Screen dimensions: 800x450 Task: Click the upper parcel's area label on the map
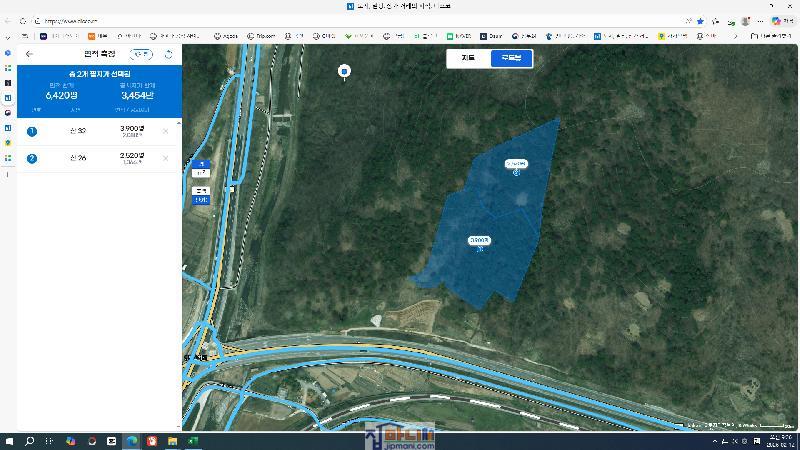pos(516,163)
